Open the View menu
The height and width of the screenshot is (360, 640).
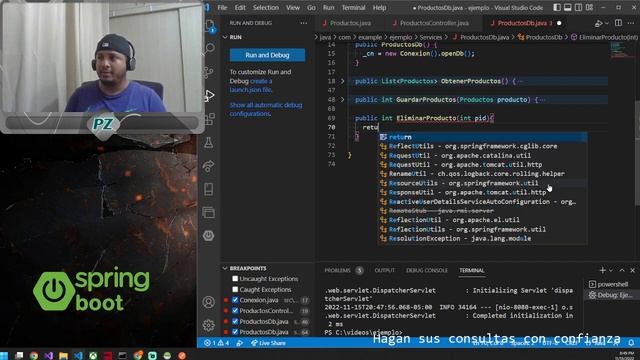click(x=293, y=7)
